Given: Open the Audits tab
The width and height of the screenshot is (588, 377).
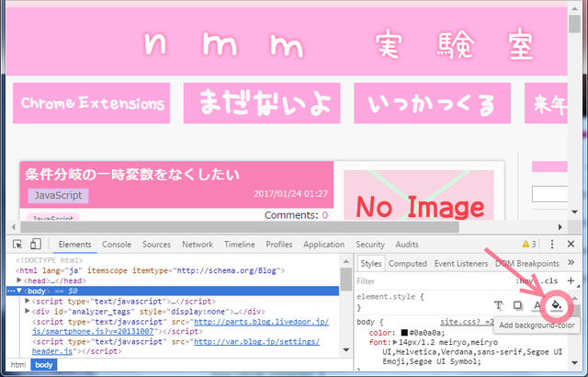Looking at the screenshot, I should [407, 245].
